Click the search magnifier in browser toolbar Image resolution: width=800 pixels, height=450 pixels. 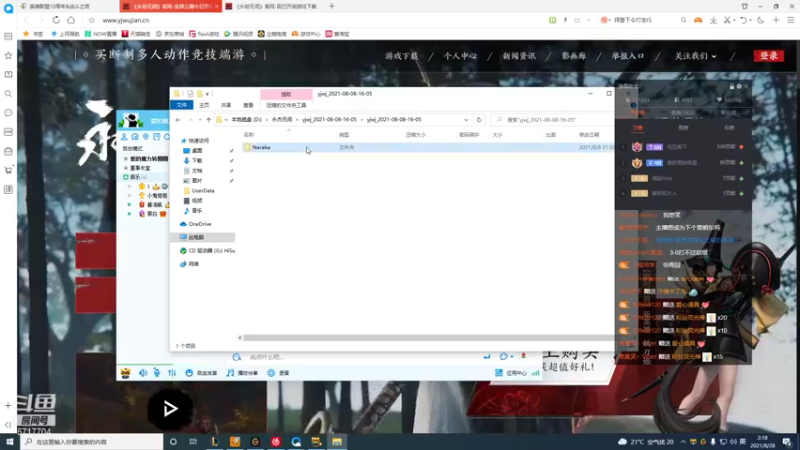[x=683, y=20]
